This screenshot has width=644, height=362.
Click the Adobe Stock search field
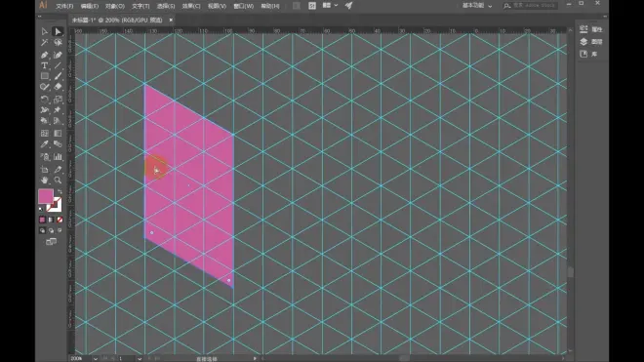point(530,5)
